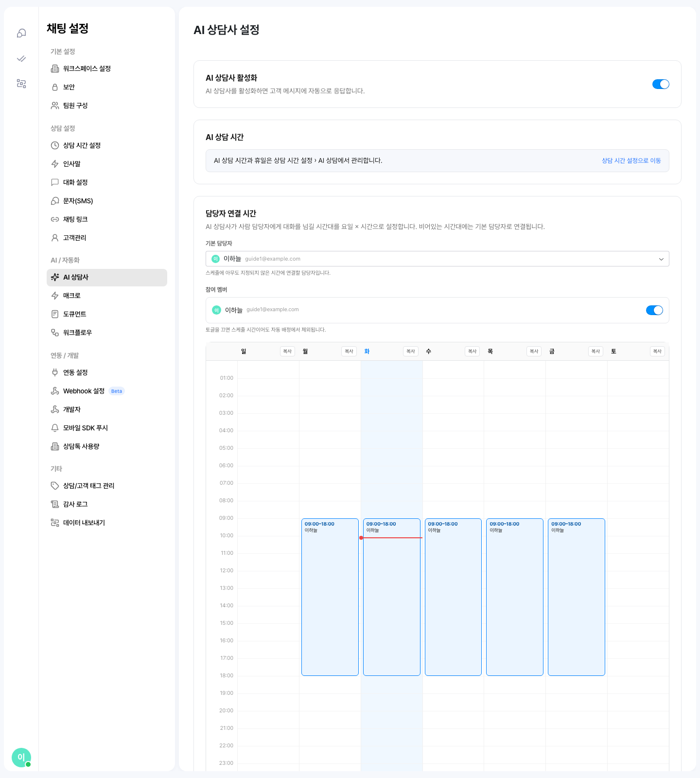Open 보안 menu item
Screen dimensions: 700x778
(x=107, y=87)
